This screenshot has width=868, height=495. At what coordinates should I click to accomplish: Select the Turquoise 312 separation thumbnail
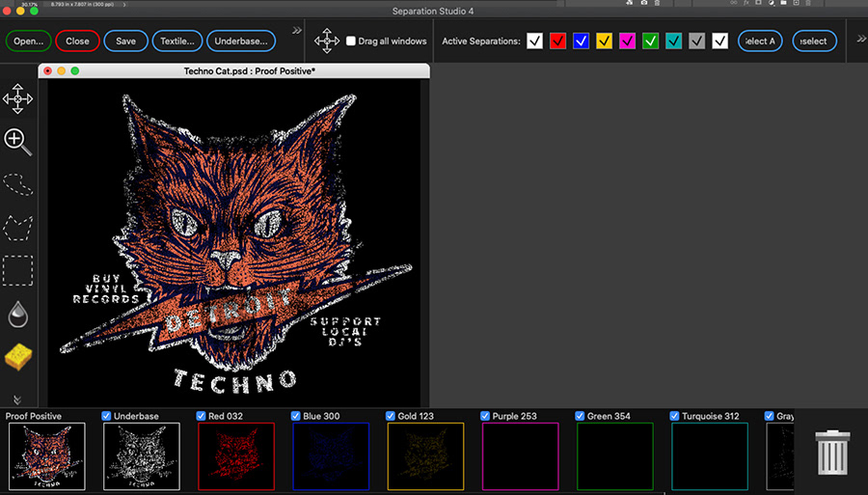click(710, 456)
